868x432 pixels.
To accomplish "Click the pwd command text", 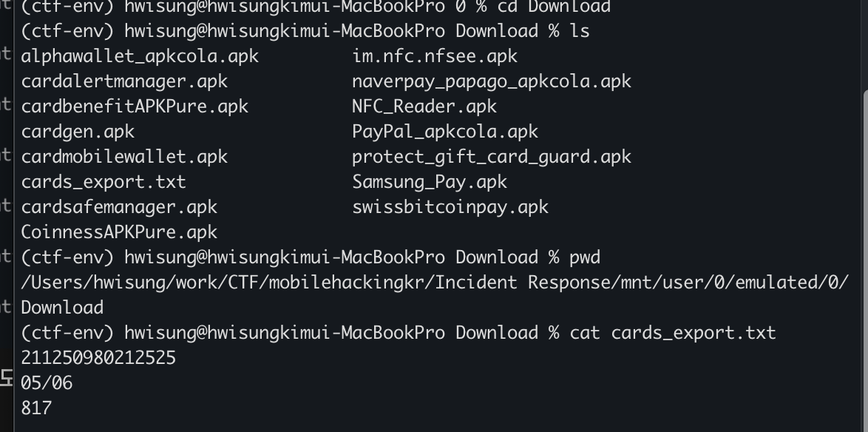I will pyautogui.click(x=585, y=257).
